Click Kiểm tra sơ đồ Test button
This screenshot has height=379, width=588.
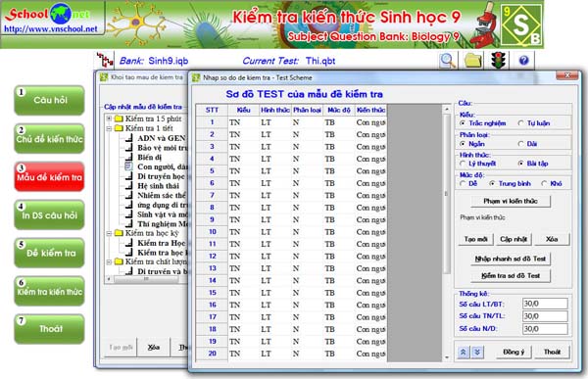coord(511,276)
